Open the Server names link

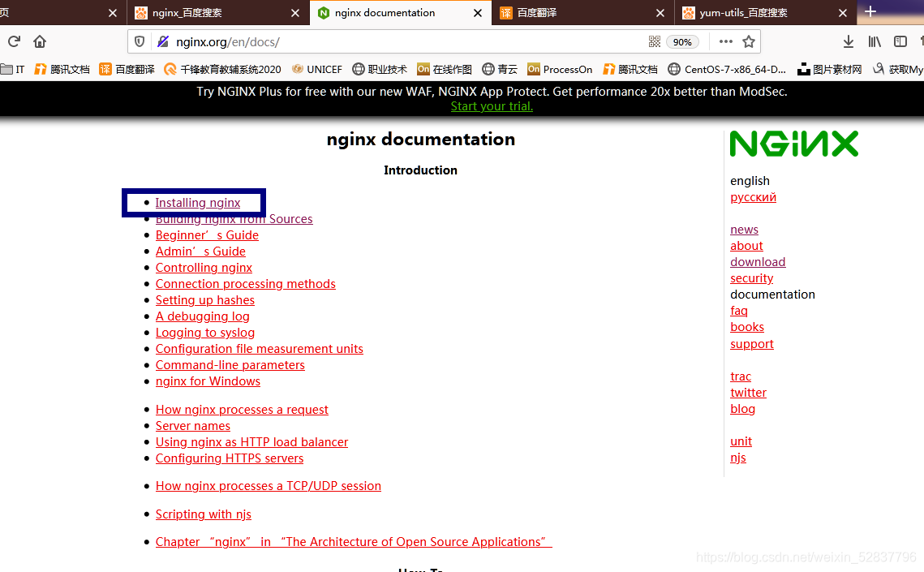193,426
